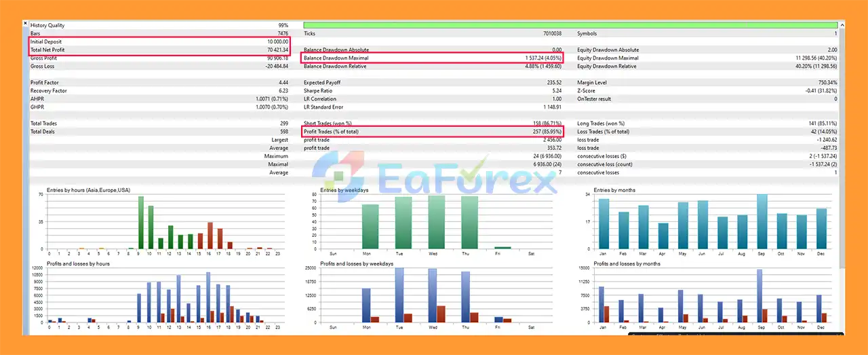Select the Total Net Profit value
Viewport: 868px width, 355px height.
coord(275,50)
